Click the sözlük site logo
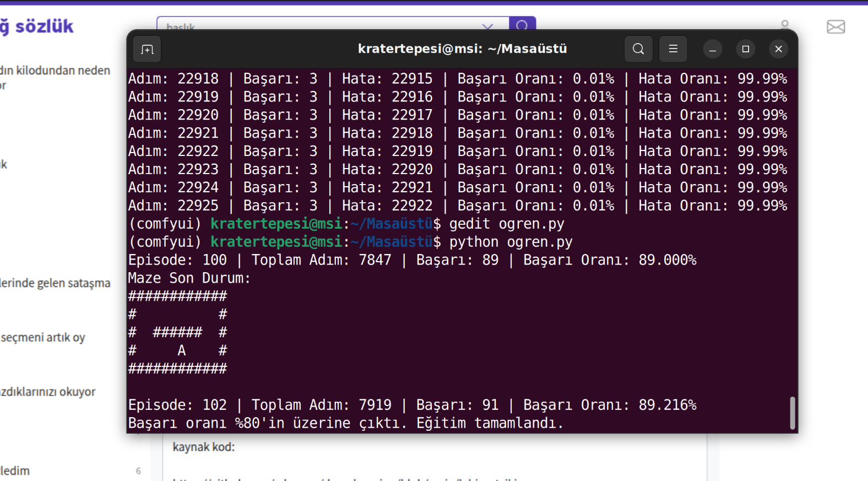This screenshot has height=481, width=868. click(39, 26)
